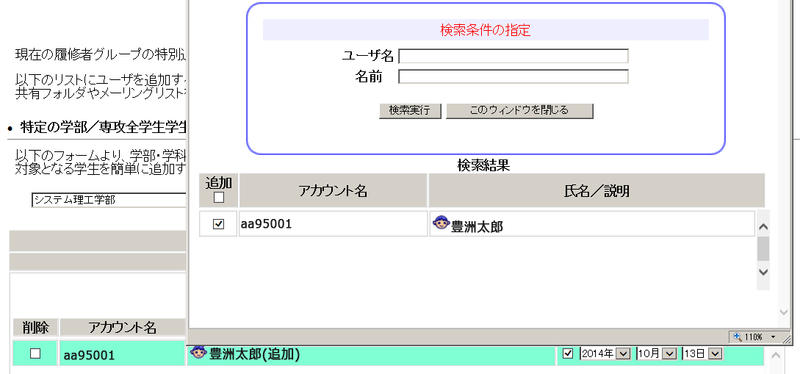Tick the 追加 select-all header checkbox
The height and width of the screenshot is (374, 800).
click(x=219, y=198)
